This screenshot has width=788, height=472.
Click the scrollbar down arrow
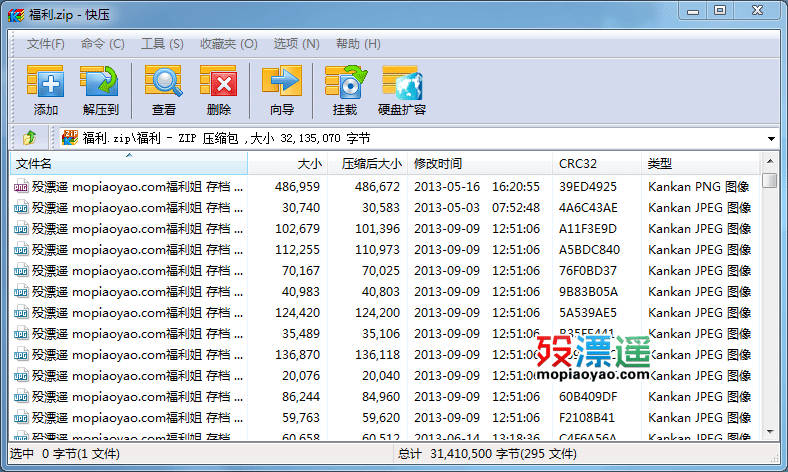click(x=770, y=432)
